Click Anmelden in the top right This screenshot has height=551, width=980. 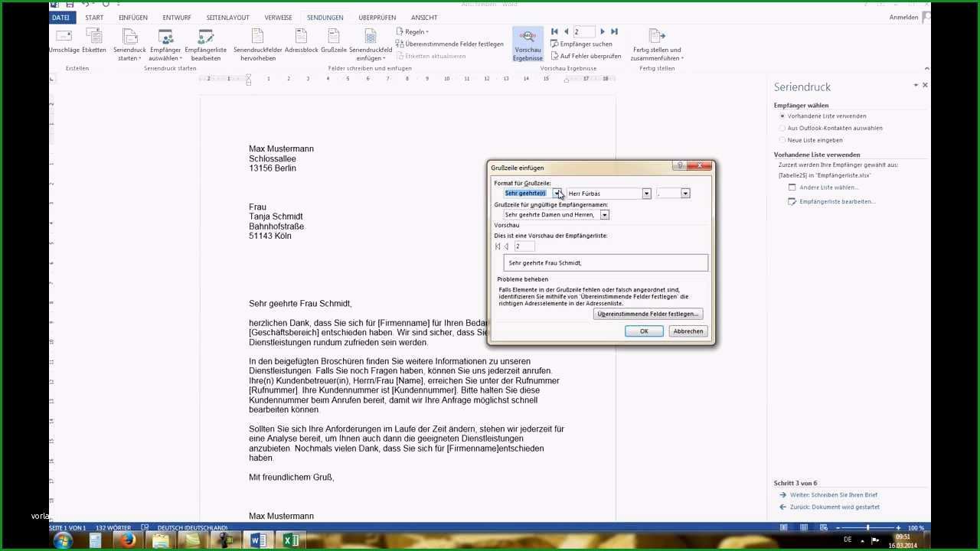[903, 18]
